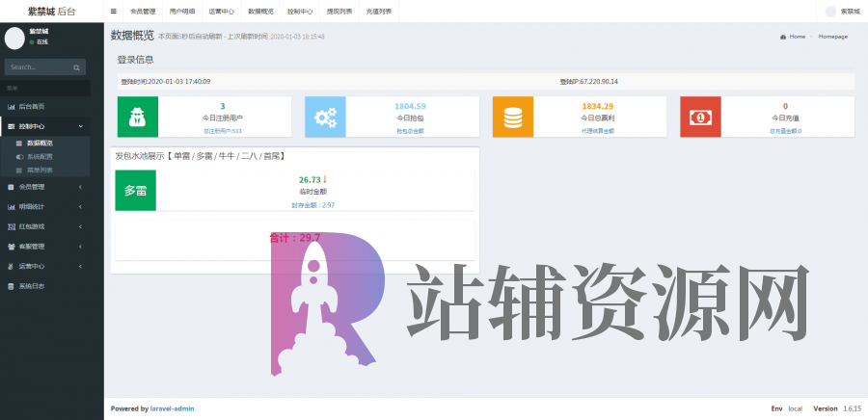This screenshot has width=868, height=420.
Task: Click the icon beside 客服管理
Action: click(11, 247)
